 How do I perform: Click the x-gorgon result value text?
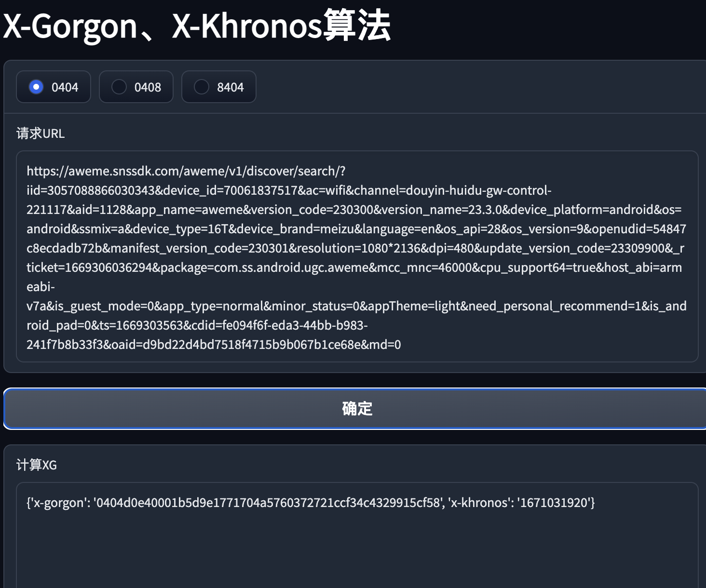pyautogui.click(x=268, y=503)
